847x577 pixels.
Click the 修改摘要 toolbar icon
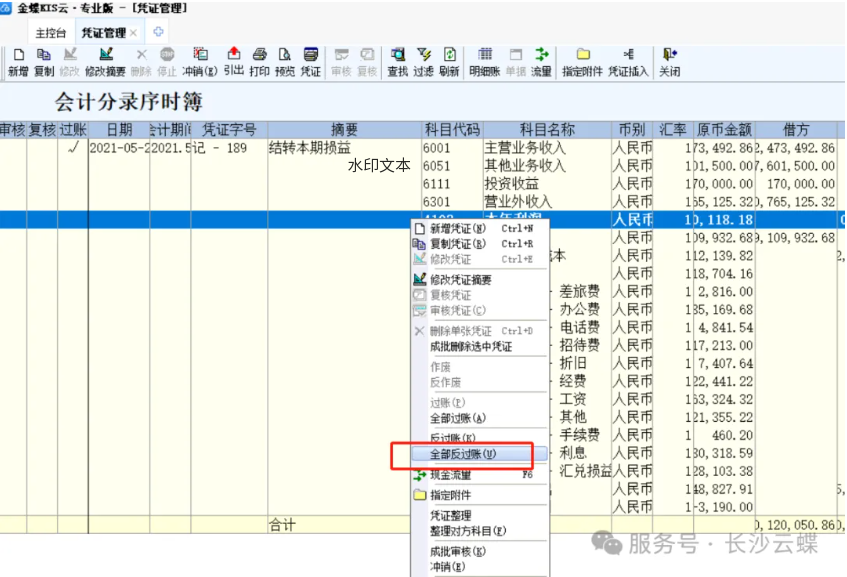[x=105, y=61]
